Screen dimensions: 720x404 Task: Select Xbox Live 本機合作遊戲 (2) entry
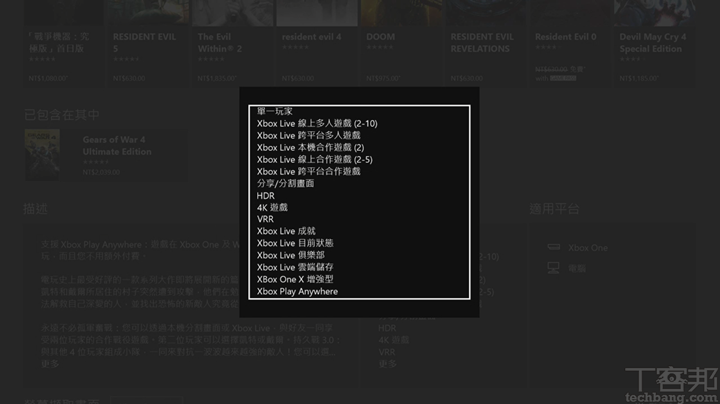(x=310, y=147)
